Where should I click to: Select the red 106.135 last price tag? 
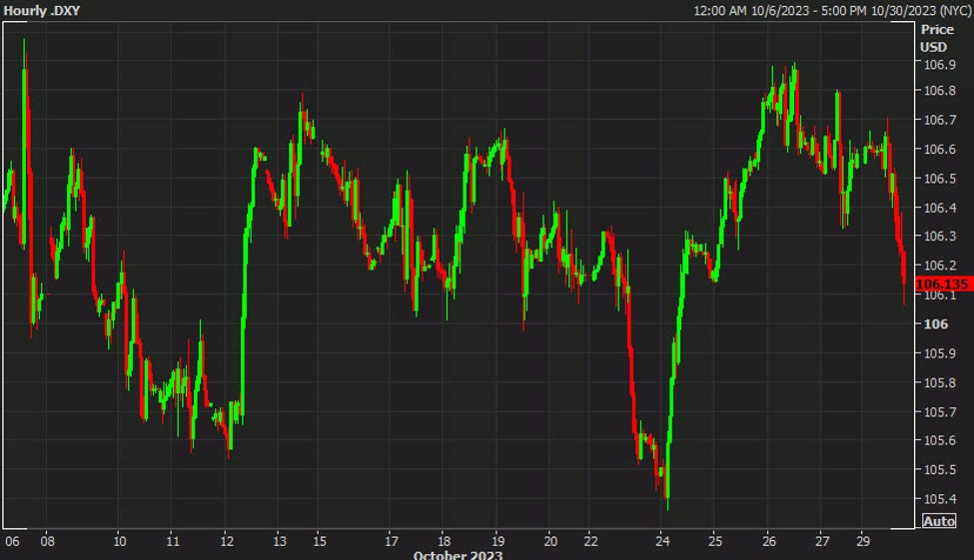tap(944, 283)
